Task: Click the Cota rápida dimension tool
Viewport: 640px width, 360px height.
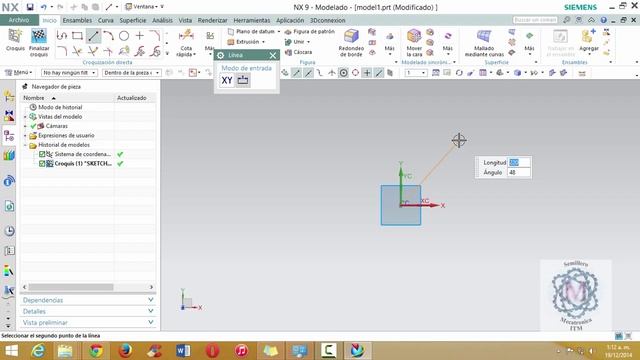Action: click(186, 43)
